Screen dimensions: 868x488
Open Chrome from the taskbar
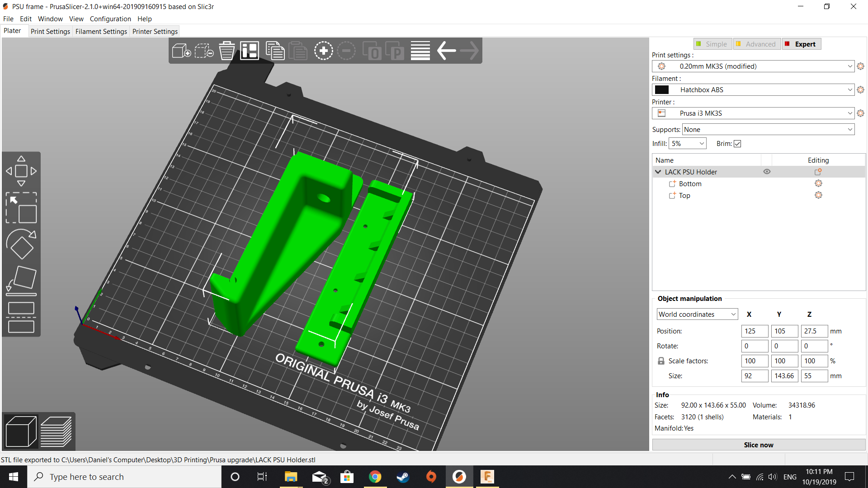click(375, 477)
